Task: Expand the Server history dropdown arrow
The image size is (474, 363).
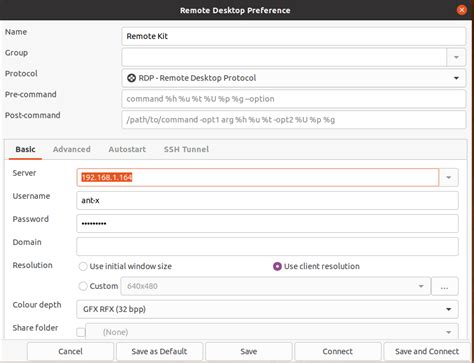Action: (449, 177)
